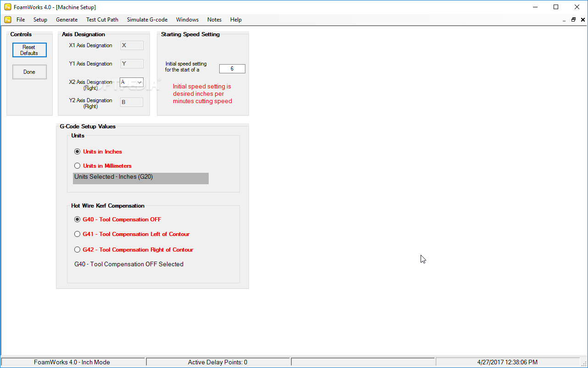Open the Generate menu
The width and height of the screenshot is (588, 368).
pos(67,20)
